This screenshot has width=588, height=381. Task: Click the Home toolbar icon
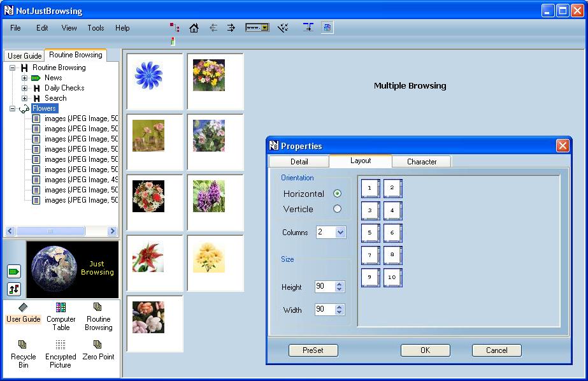[x=194, y=28]
